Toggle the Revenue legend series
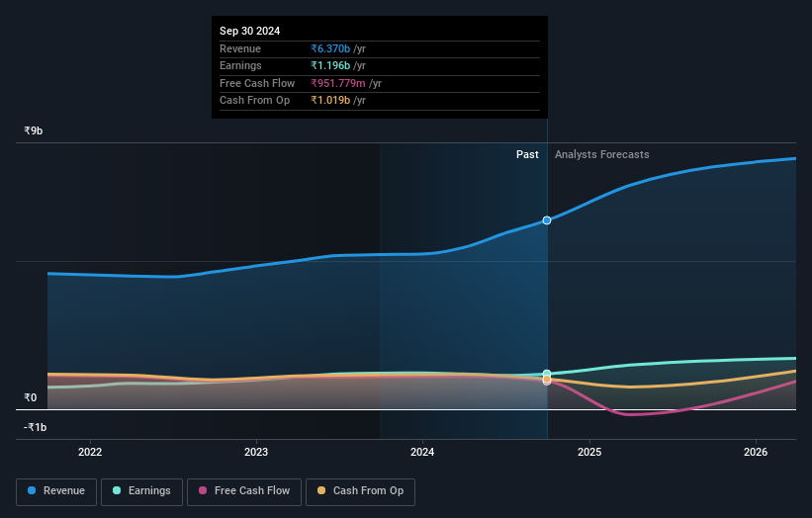The width and height of the screenshot is (812, 518). [x=56, y=491]
